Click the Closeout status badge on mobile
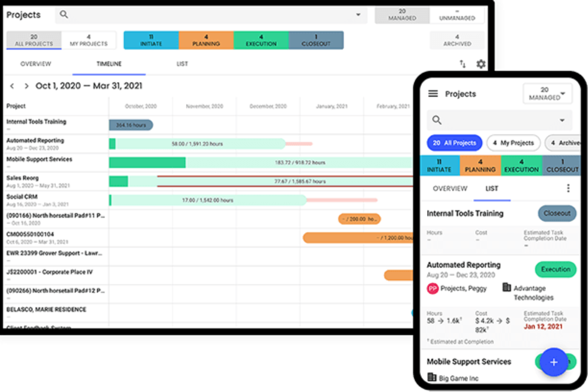Viewport: 588px width, 392px height. click(557, 213)
